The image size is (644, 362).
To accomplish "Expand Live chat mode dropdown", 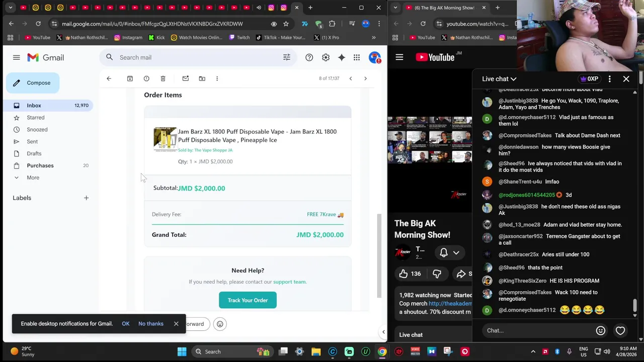I will pos(500,79).
